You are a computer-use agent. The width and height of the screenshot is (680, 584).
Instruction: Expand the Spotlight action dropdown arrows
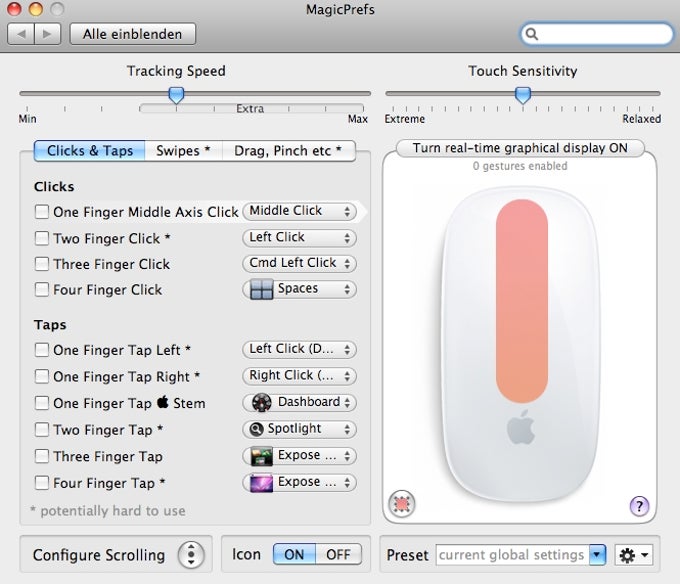click(347, 429)
